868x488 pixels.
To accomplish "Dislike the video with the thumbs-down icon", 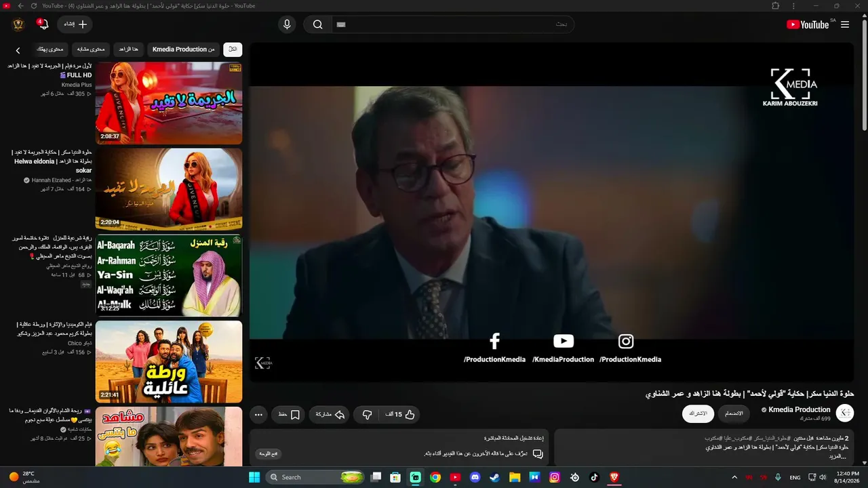I will pyautogui.click(x=367, y=414).
